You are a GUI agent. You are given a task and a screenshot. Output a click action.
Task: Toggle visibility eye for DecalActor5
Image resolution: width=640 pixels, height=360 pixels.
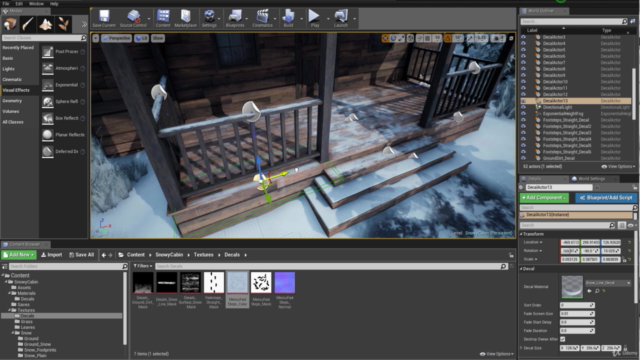[x=523, y=50]
